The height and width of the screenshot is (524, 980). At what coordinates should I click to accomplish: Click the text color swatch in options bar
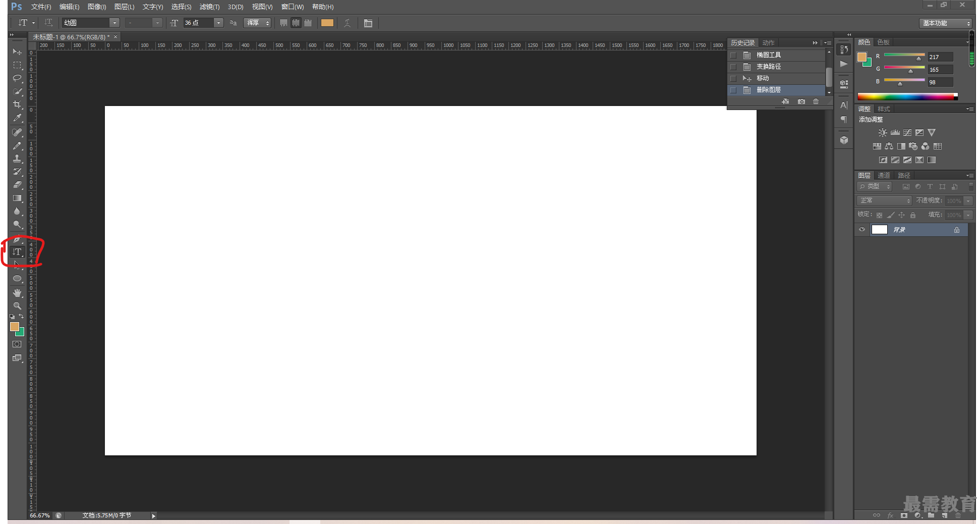tap(327, 23)
